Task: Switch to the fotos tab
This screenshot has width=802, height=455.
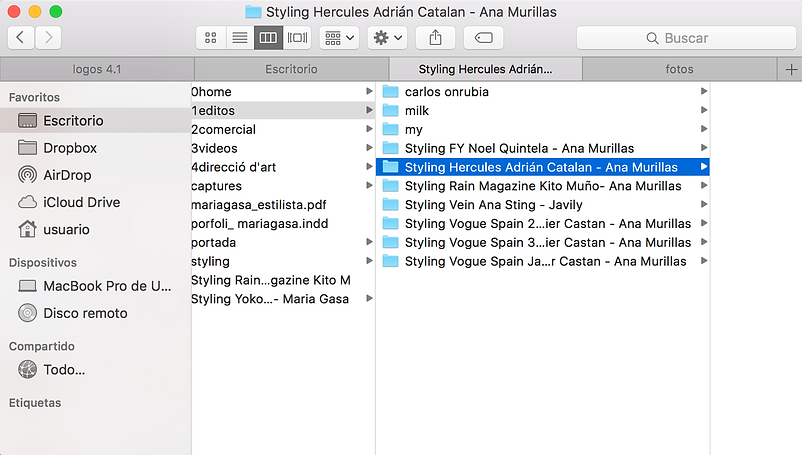Action: (679, 69)
